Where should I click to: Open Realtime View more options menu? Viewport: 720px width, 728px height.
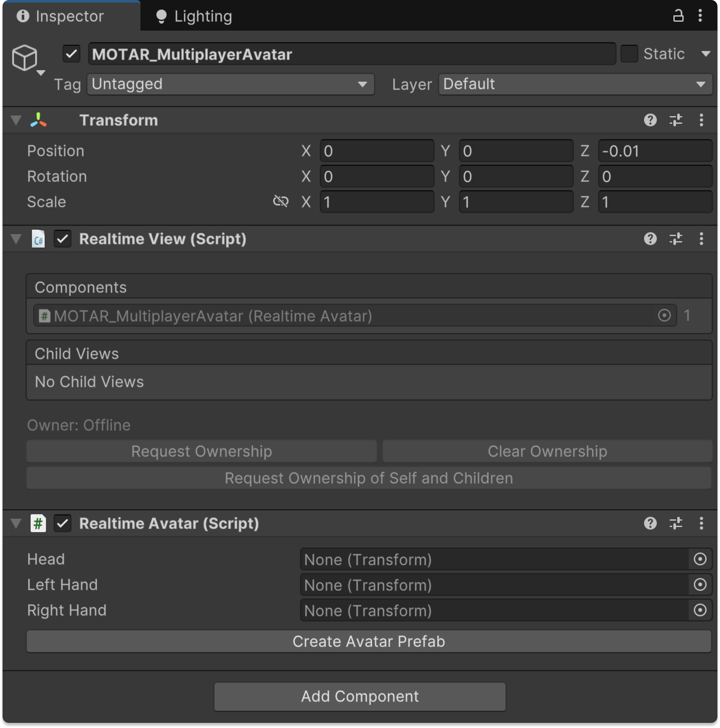tap(701, 239)
